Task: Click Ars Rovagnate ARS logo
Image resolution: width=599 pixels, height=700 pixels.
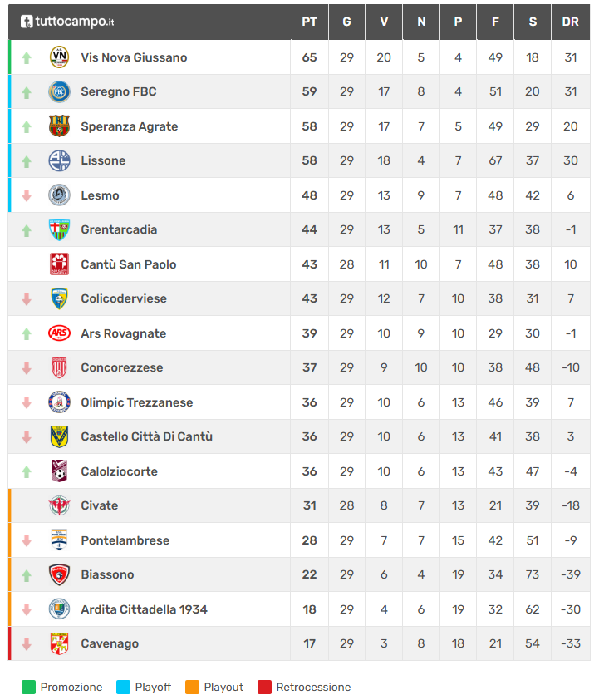Action: [59, 333]
